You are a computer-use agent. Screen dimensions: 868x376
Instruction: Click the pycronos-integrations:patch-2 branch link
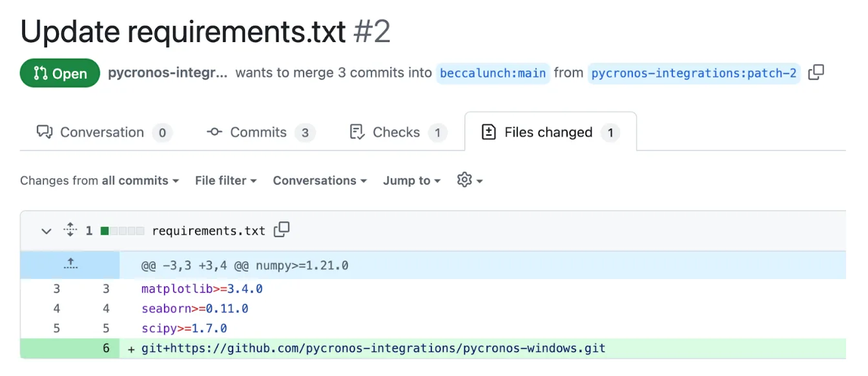(x=694, y=73)
